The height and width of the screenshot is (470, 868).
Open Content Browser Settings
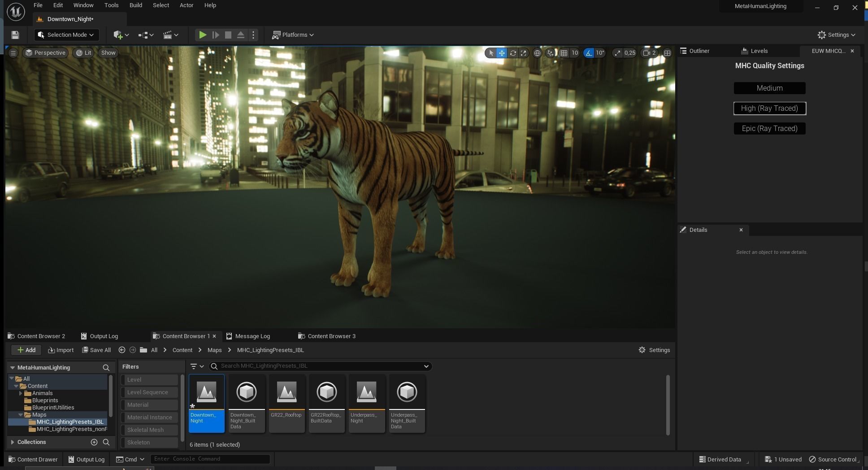654,350
